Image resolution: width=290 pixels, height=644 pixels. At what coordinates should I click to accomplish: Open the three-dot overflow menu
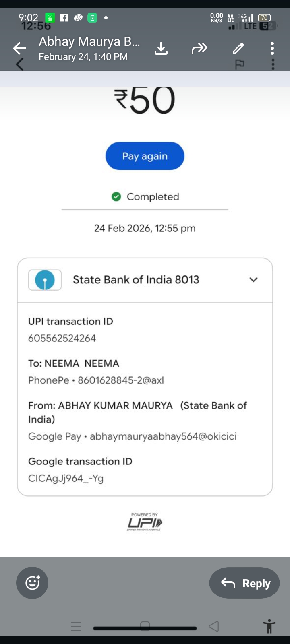click(272, 49)
